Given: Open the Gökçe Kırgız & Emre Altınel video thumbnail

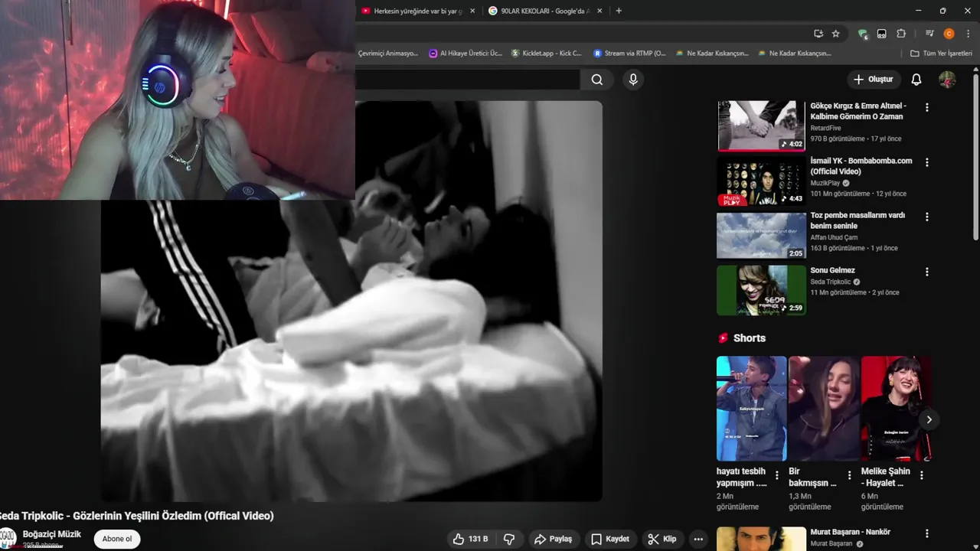Looking at the screenshot, I should [761, 126].
